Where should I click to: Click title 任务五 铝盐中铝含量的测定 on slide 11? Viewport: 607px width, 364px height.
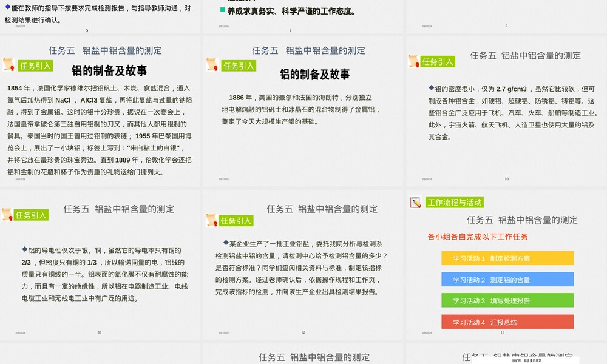[119, 209]
